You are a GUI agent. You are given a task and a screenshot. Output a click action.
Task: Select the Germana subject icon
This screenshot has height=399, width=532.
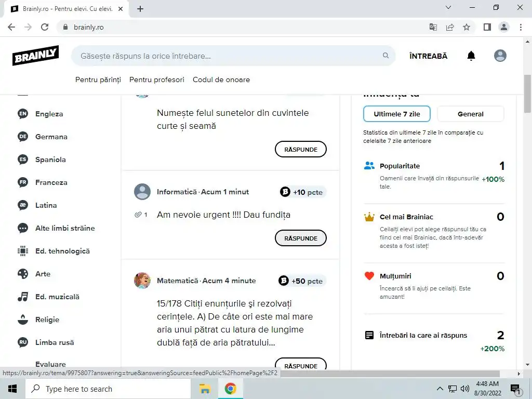pos(23,137)
